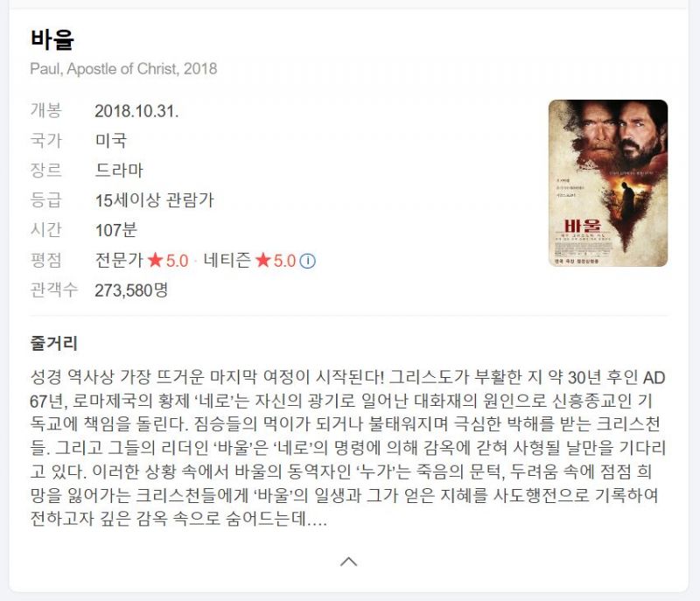Click the red star next to 네티즌 rating
The height and width of the screenshot is (601, 700).
(263, 260)
